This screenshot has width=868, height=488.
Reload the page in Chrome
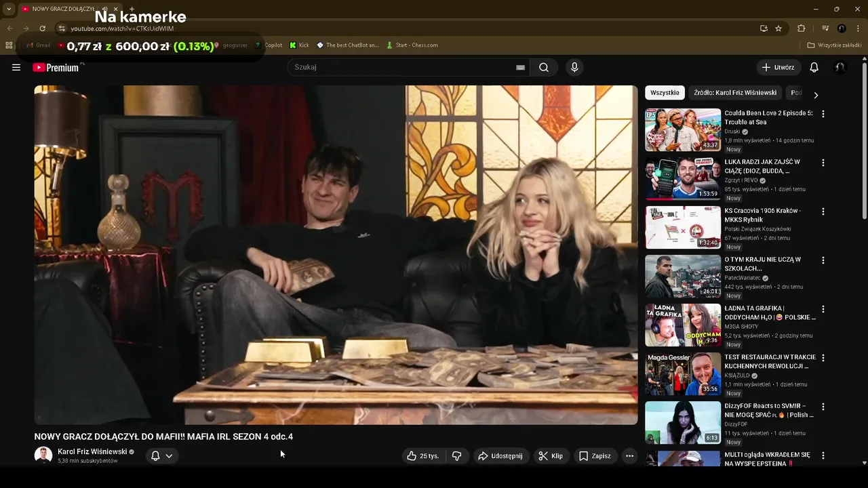click(x=42, y=28)
